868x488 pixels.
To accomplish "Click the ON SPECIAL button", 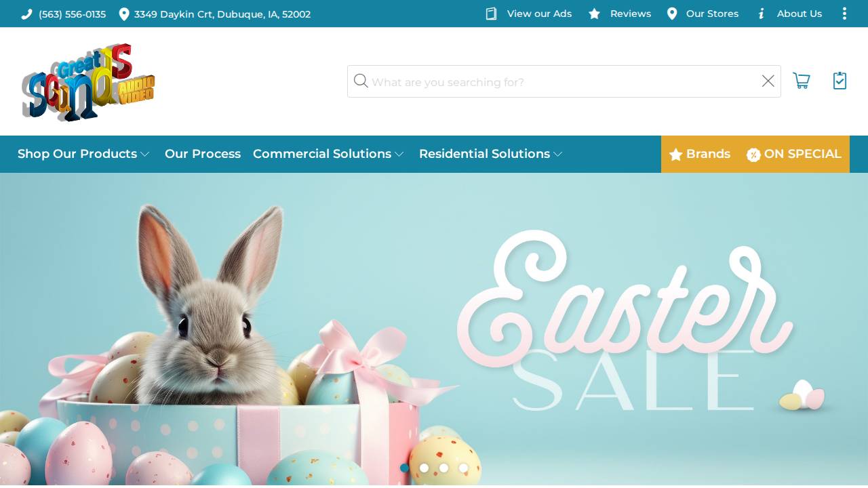I will (794, 154).
